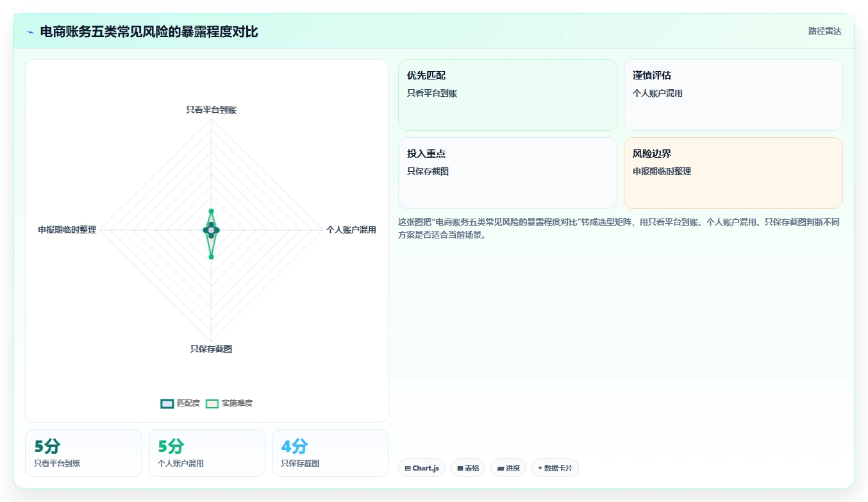This screenshot has height=502, width=868.
Task: Click the Chart.js tag icon
Action: pyautogui.click(x=408, y=469)
